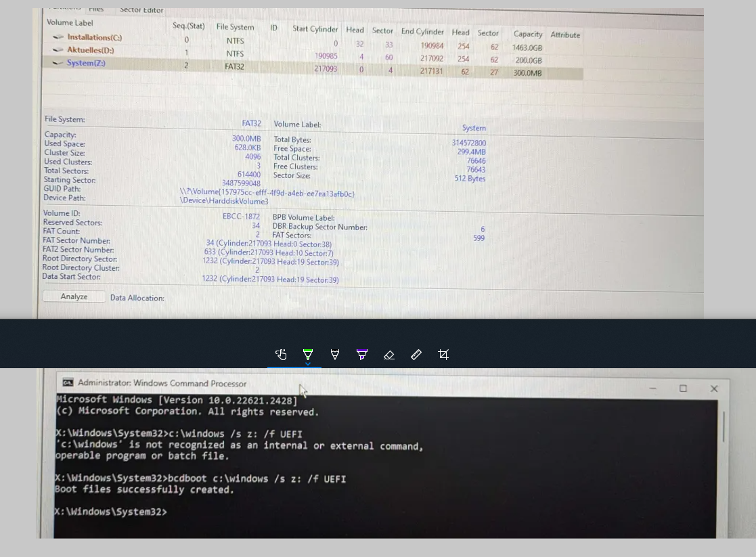
Task: Click the End Cylinder column header
Action: click(422, 31)
